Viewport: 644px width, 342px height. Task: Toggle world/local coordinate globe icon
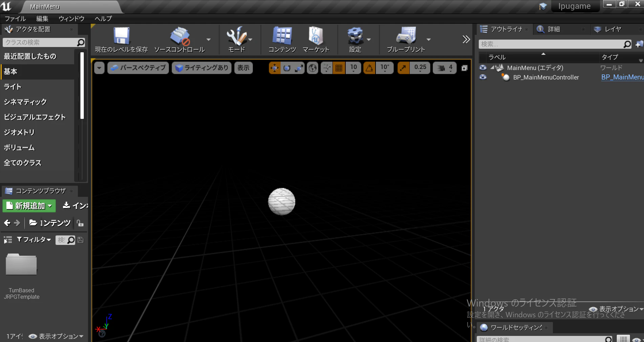pyautogui.click(x=313, y=68)
